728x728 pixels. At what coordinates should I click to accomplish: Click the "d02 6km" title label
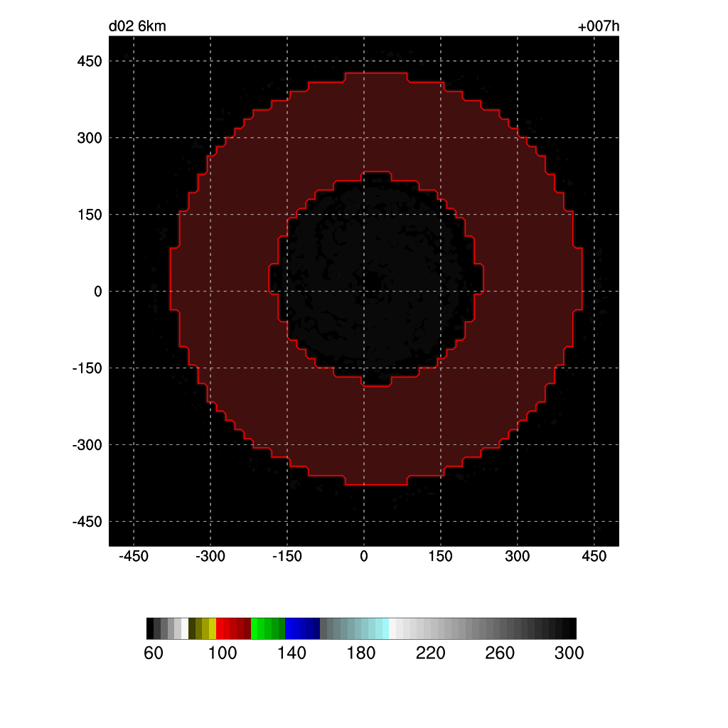tap(137, 27)
